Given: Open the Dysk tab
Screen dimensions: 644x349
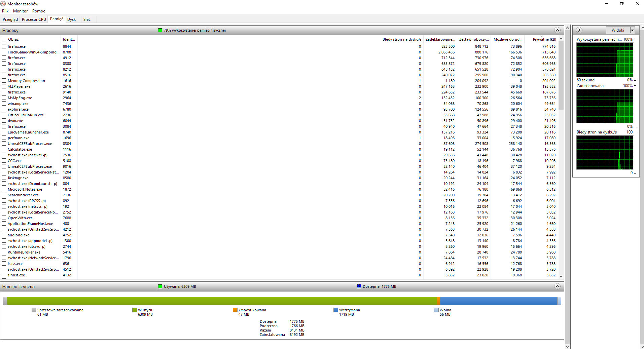Looking at the screenshot, I should [72, 20].
